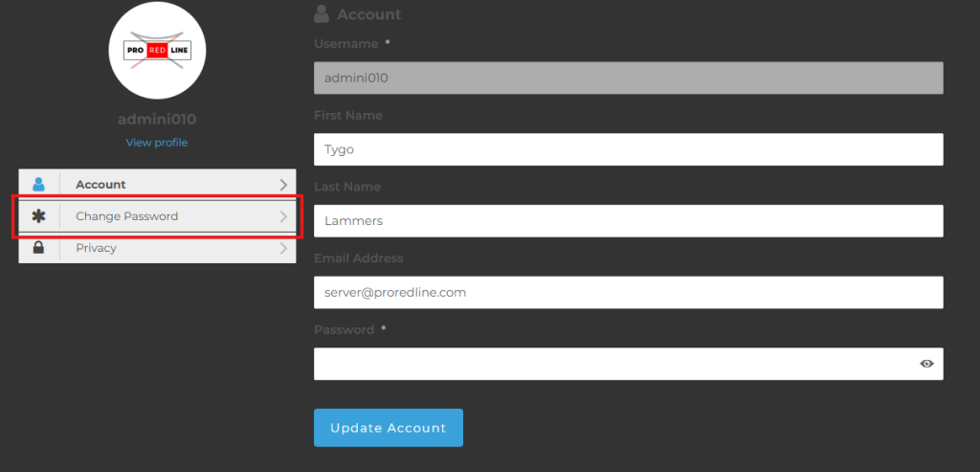Click the padlock icon beside Privacy
The width and height of the screenshot is (980, 472).
38,248
